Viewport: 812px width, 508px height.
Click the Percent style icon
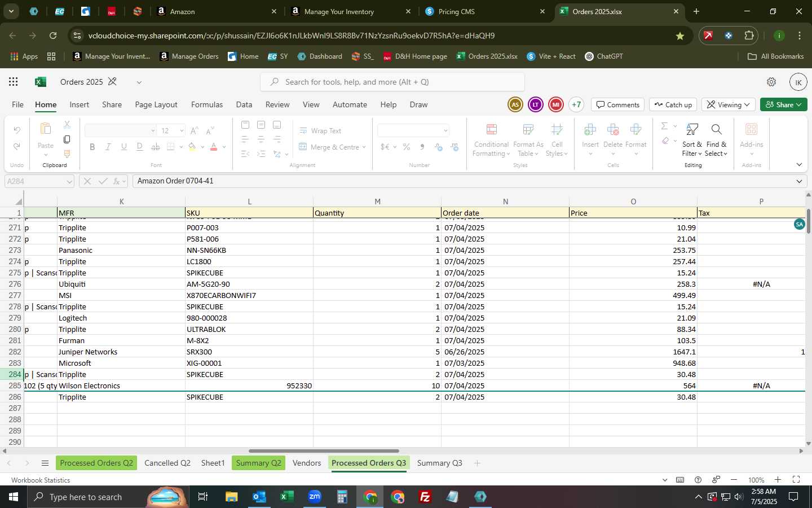tap(407, 147)
